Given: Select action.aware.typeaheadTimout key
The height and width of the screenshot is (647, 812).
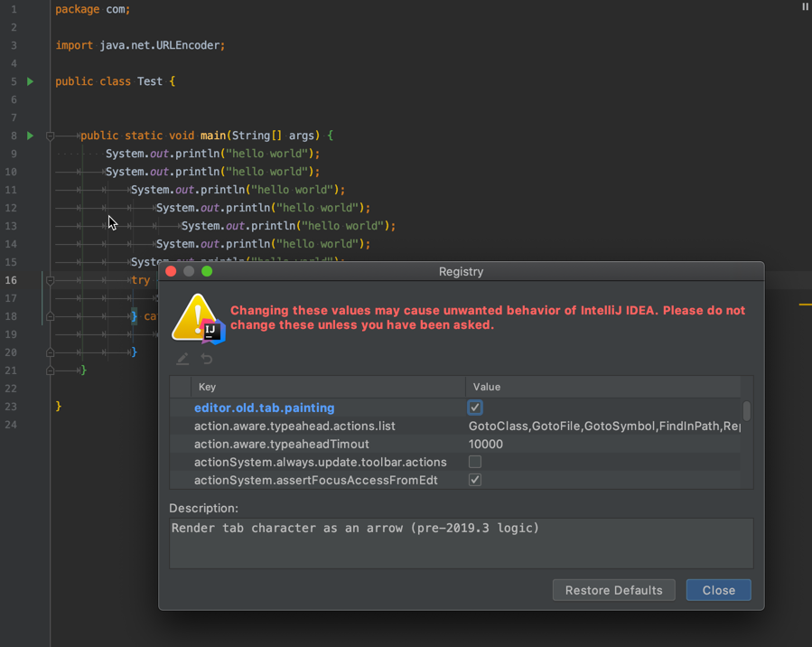Looking at the screenshot, I should [x=282, y=444].
